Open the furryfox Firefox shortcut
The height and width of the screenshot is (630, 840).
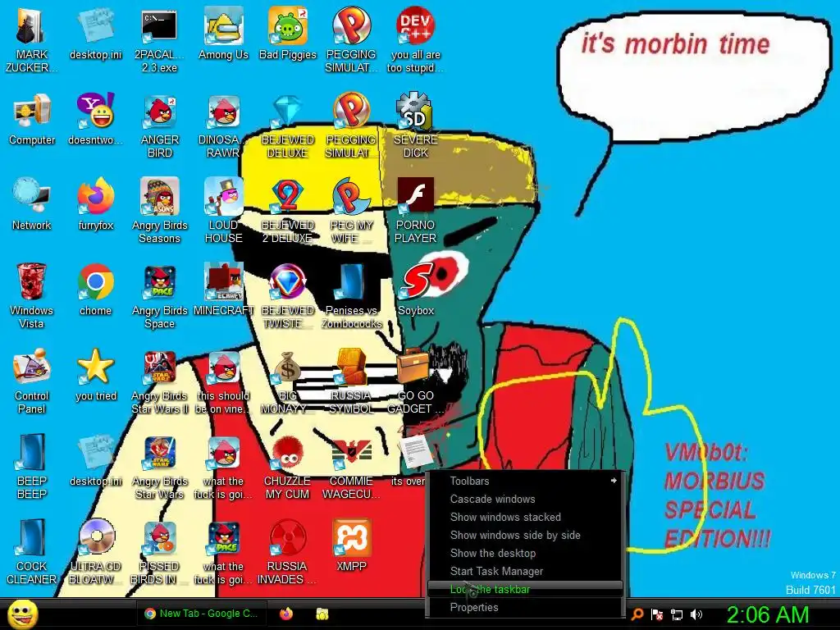tap(96, 204)
